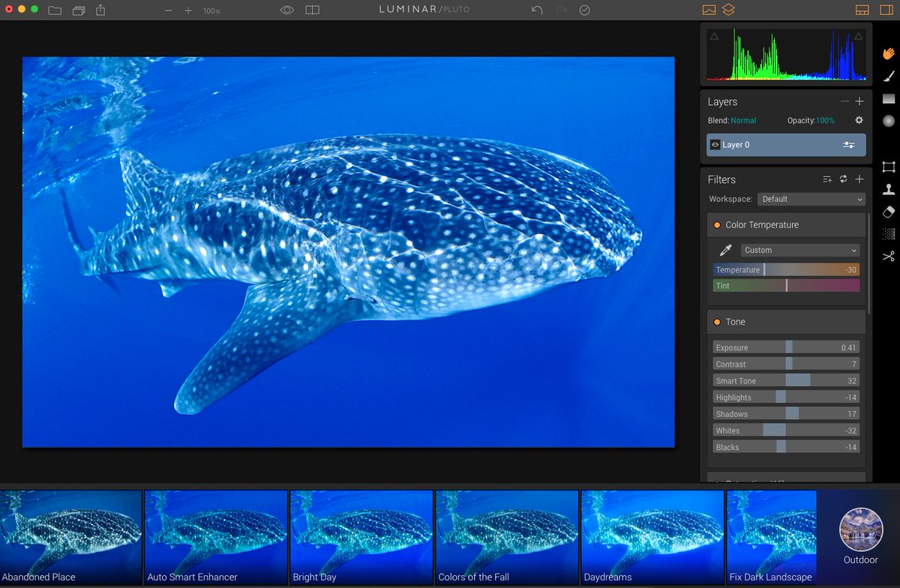
Task: Apply the Abandoned Place preset
Action: pyautogui.click(x=70, y=538)
